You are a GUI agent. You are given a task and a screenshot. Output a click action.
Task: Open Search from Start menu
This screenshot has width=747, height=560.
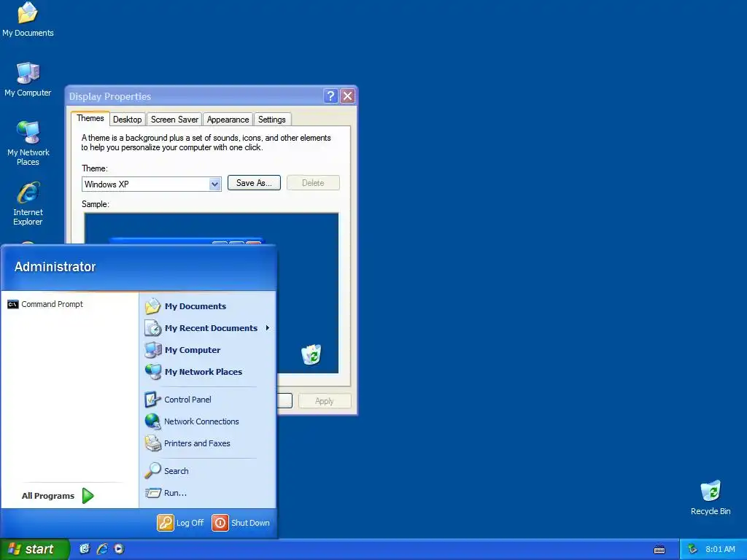209,471
